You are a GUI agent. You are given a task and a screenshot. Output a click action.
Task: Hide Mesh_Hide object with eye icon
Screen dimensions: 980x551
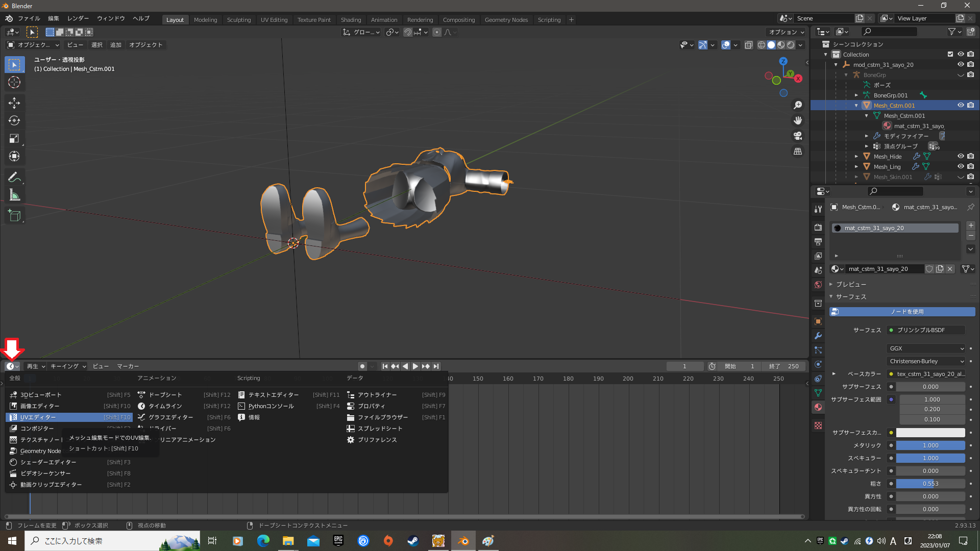pyautogui.click(x=961, y=156)
